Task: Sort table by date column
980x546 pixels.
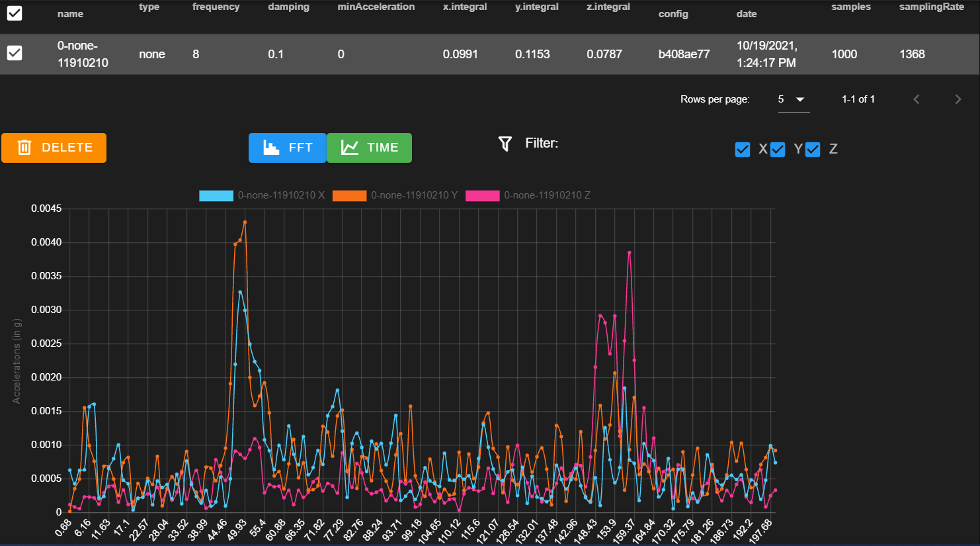Action: (747, 14)
